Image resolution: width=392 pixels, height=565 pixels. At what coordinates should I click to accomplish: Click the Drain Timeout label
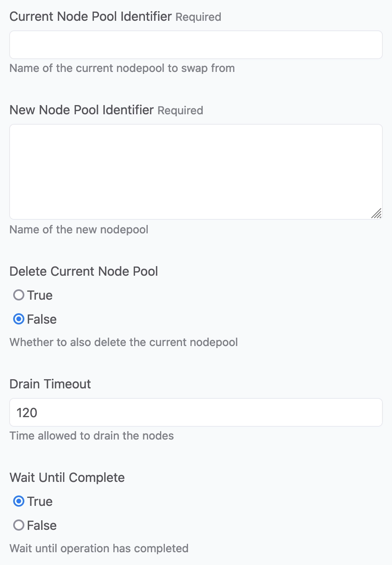click(50, 384)
